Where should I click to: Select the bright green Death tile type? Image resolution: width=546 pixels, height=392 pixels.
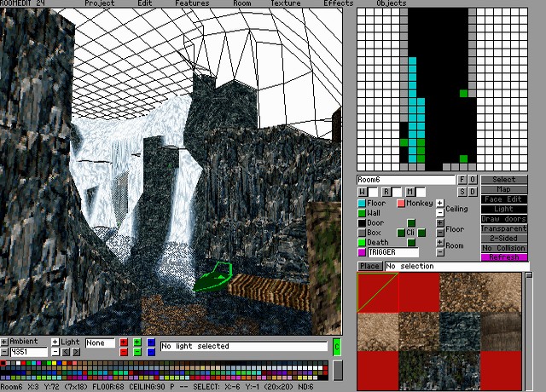(362, 243)
